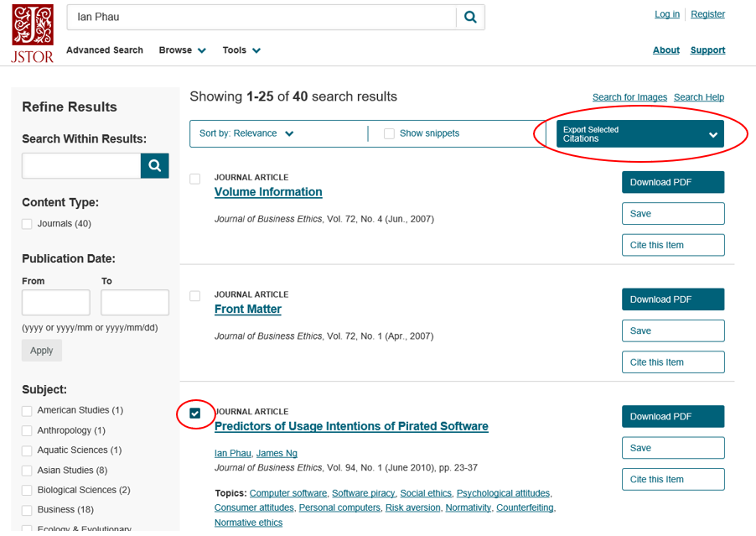Image resolution: width=756 pixels, height=536 pixels.
Task: Click the main search magnifier icon
Action: [470, 17]
